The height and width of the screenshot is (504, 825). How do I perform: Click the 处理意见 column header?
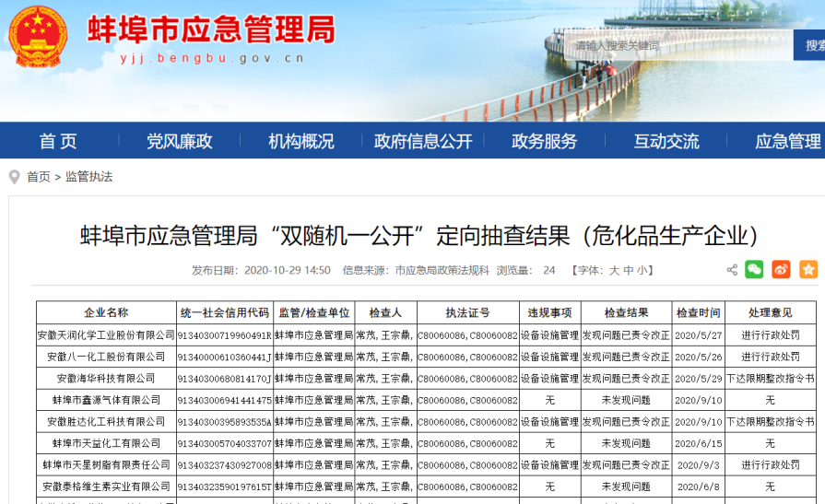(x=771, y=312)
